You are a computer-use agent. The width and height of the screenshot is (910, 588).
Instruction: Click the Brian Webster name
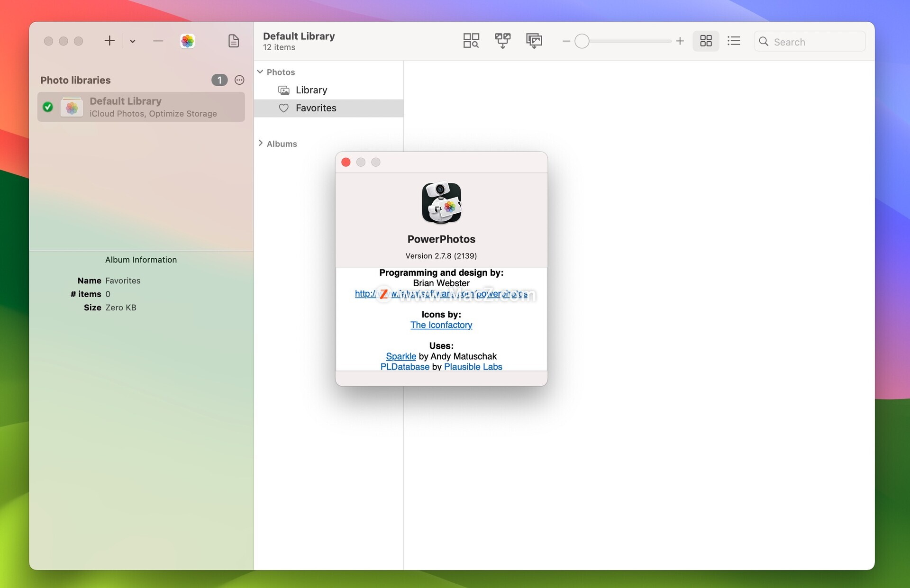click(441, 283)
